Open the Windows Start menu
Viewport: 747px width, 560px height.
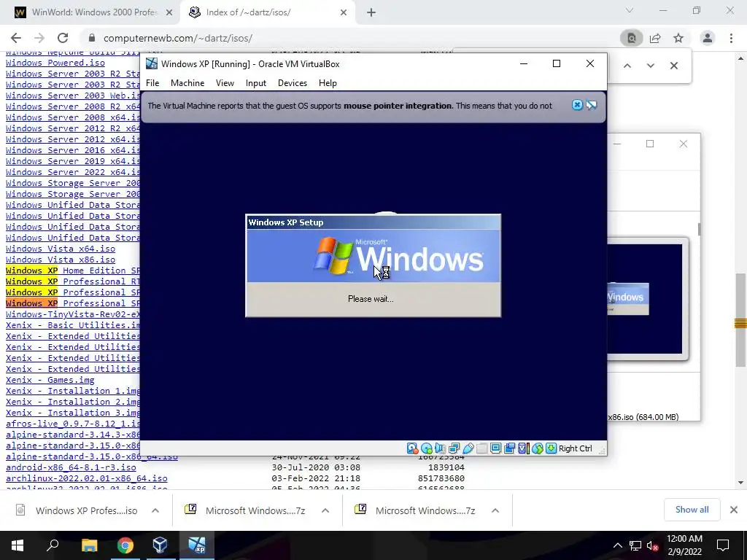18,545
